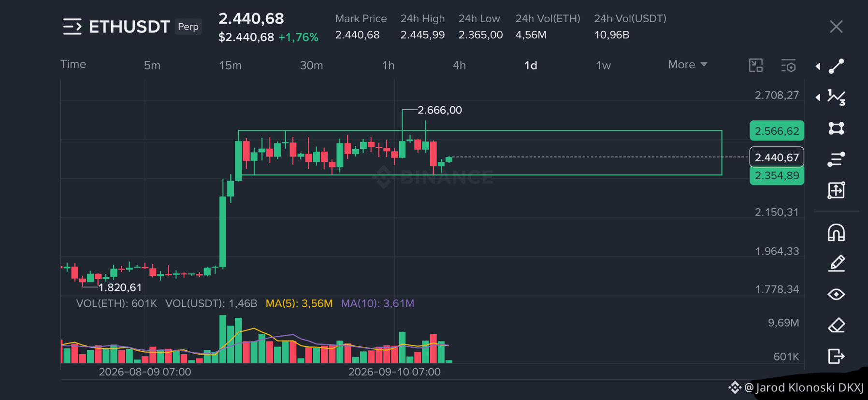Hide drawings with the eye icon

pos(836,294)
